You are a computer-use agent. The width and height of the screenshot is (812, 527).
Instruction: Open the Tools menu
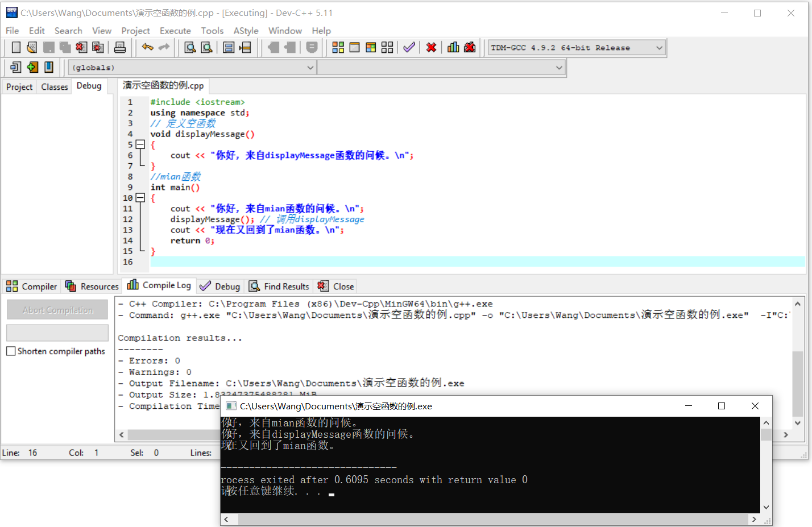pos(212,31)
